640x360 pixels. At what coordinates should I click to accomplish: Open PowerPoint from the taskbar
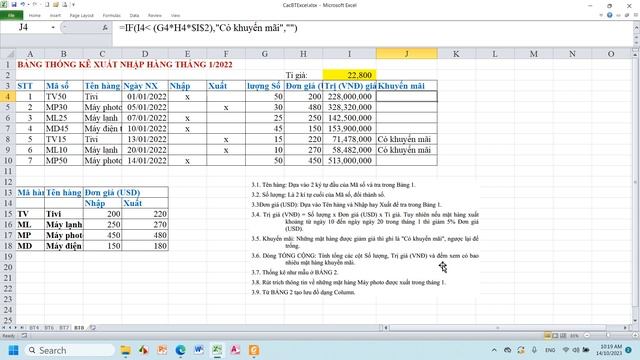pos(162,350)
